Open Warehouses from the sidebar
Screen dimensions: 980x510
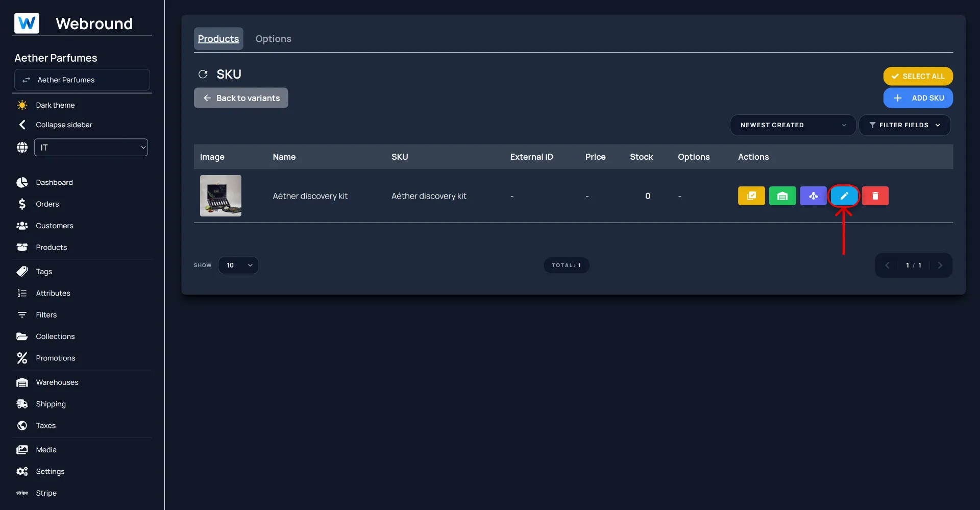[57, 382]
